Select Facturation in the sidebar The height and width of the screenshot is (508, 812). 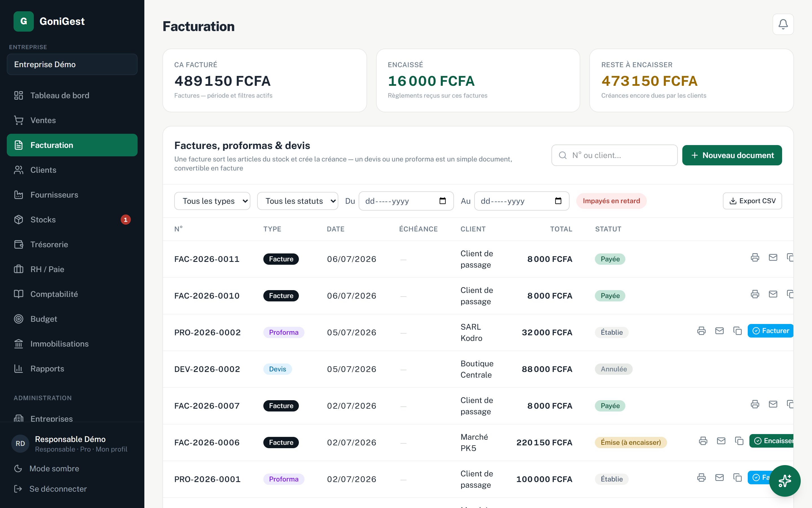coord(72,145)
